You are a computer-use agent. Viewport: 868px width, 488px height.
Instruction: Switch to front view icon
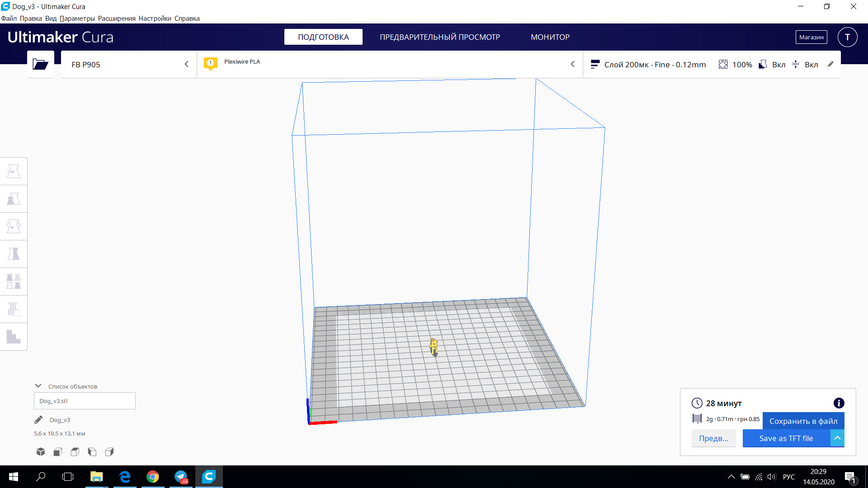pyautogui.click(x=58, y=452)
